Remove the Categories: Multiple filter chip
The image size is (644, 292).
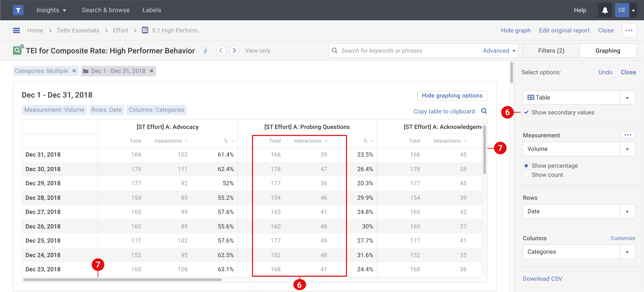[74, 71]
